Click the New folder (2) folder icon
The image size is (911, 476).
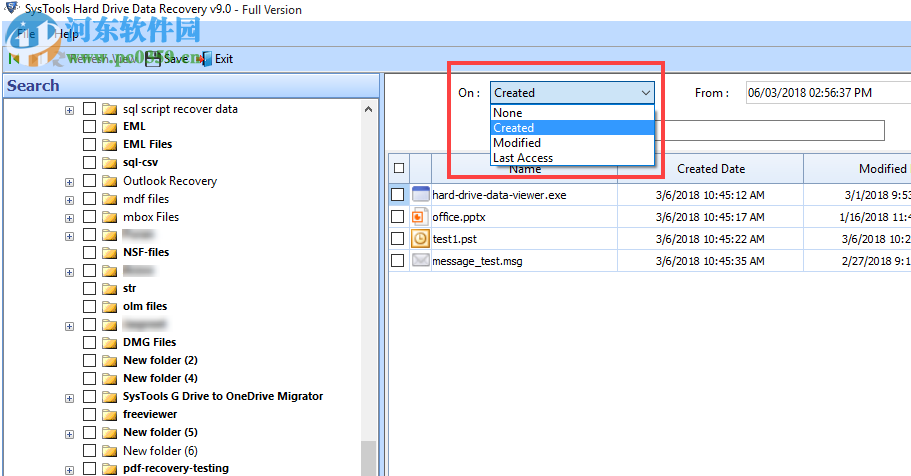pyautogui.click(x=109, y=361)
